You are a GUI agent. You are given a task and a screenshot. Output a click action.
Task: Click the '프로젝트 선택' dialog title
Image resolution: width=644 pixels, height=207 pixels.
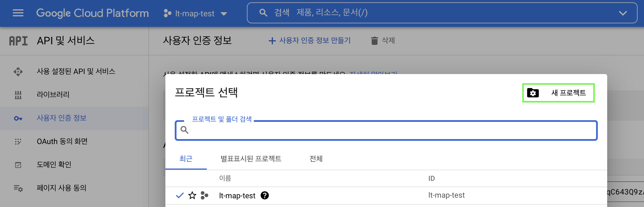tap(206, 93)
